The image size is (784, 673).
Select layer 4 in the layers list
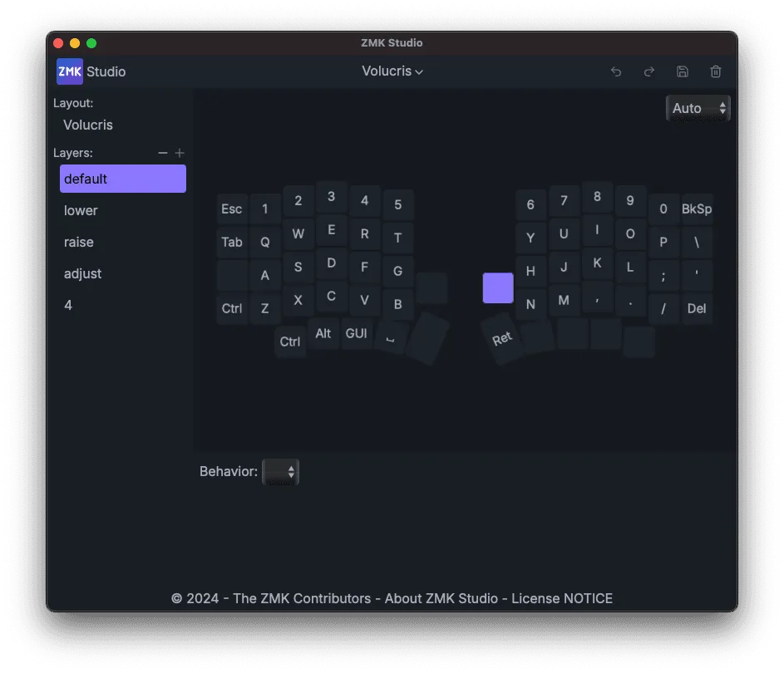coord(123,305)
